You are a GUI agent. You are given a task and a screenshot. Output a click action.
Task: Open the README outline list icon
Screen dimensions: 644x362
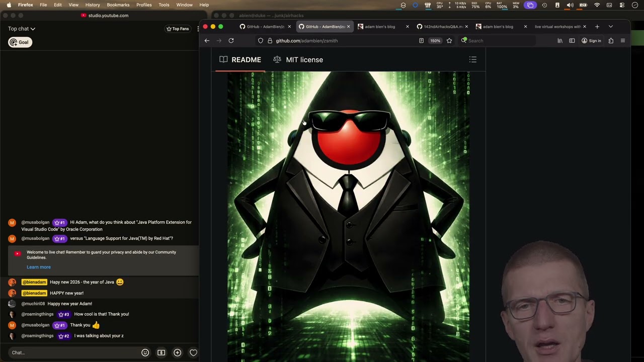(473, 59)
